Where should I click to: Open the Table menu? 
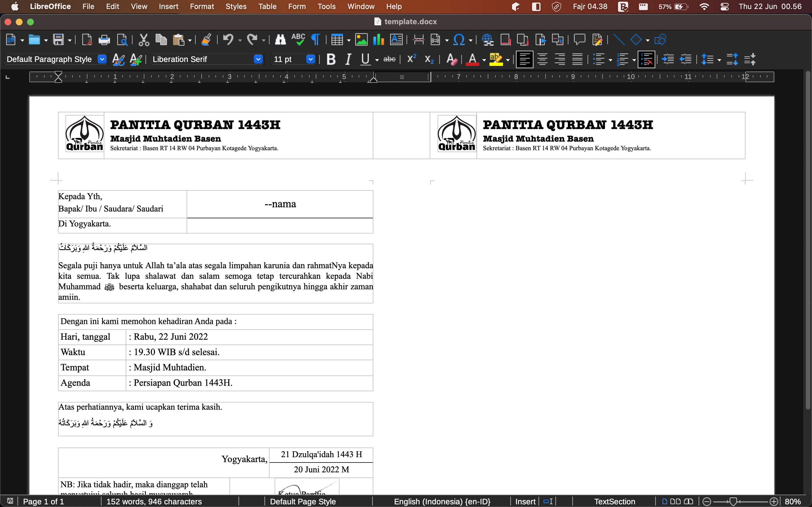pos(267,6)
